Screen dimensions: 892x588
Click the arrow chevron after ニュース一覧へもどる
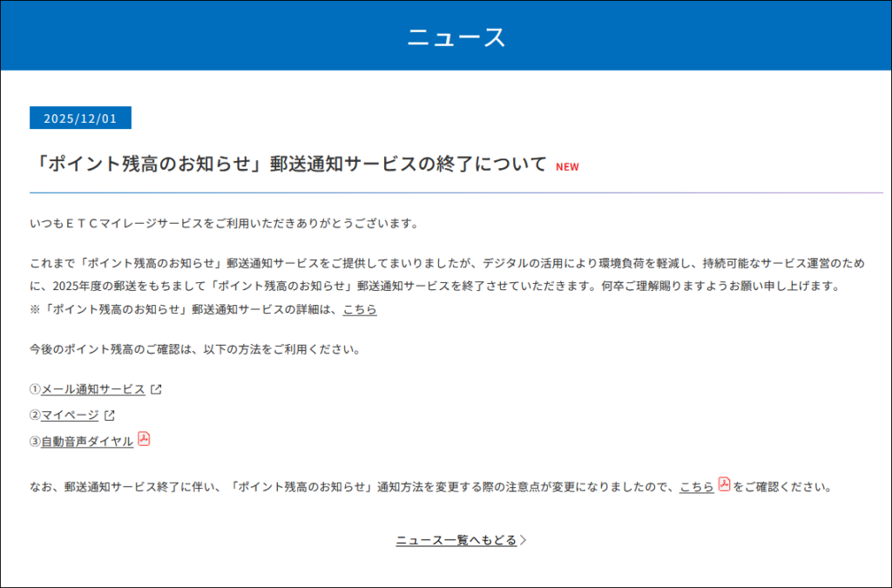coord(524,540)
